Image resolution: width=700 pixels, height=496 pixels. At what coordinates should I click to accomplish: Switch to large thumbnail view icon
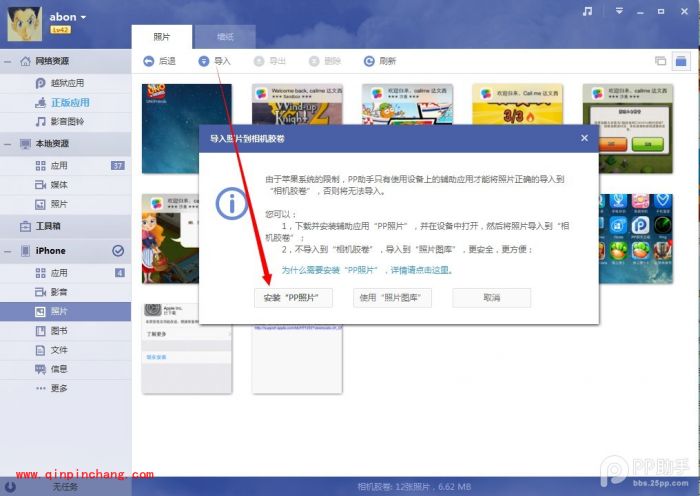pyautogui.click(x=681, y=61)
